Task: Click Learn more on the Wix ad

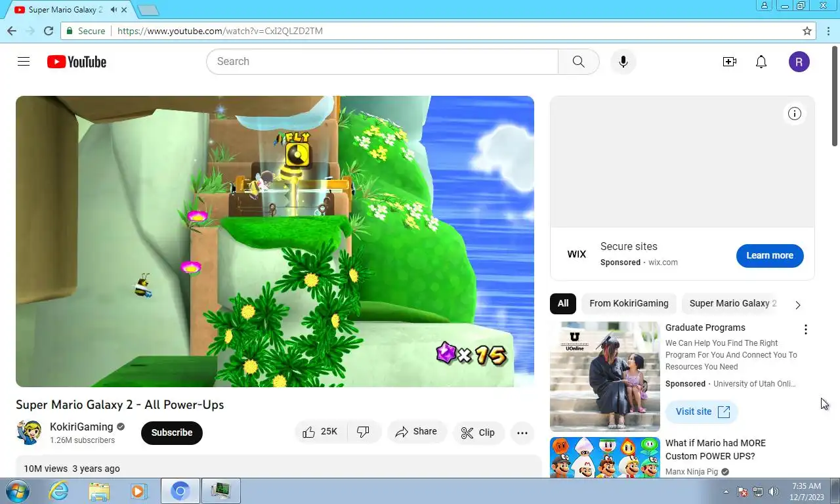Action: (x=770, y=255)
